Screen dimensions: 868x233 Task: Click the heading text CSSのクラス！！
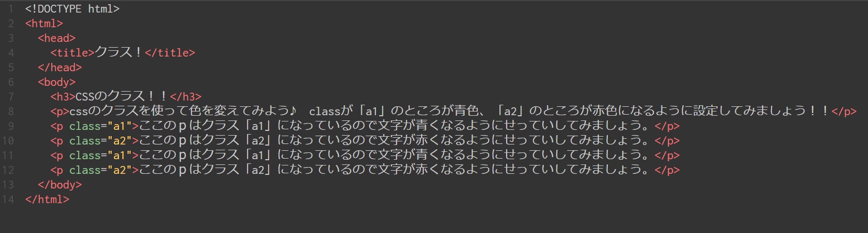[x=122, y=96]
